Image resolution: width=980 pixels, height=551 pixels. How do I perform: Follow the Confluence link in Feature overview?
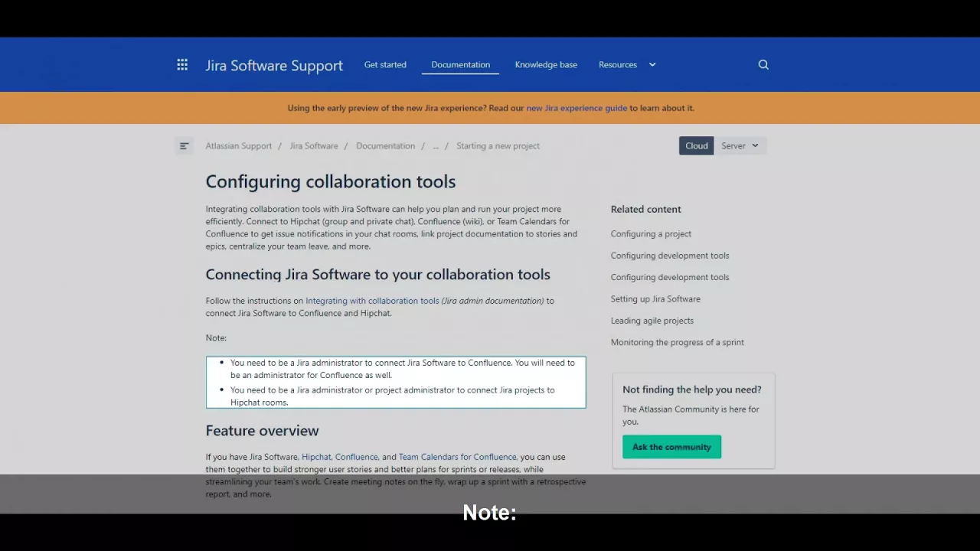(x=357, y=457)
